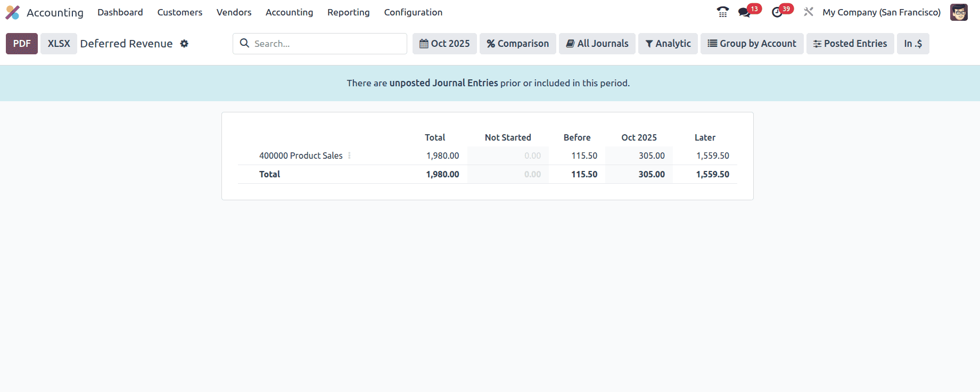Export the report as XLSX
This screenshot has height=392, width=980.
coord(59,44)
